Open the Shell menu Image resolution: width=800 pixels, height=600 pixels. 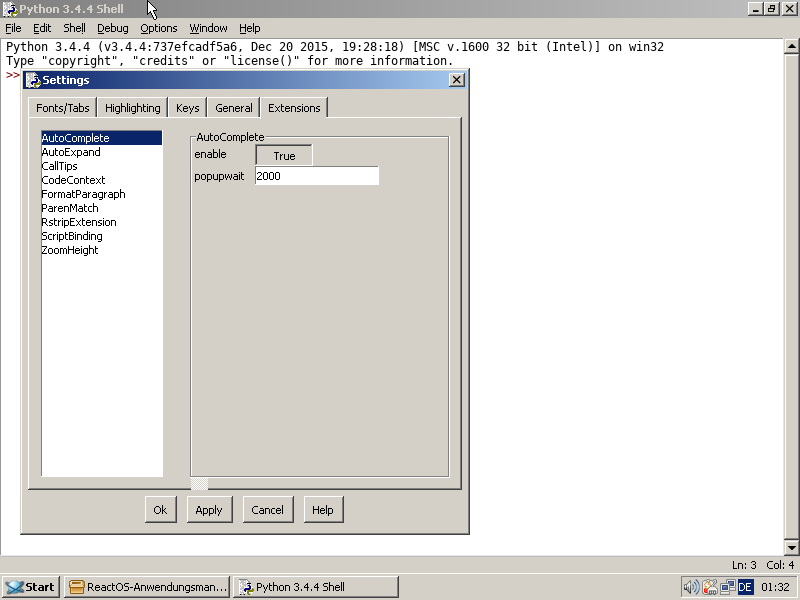tap(74, 28)
